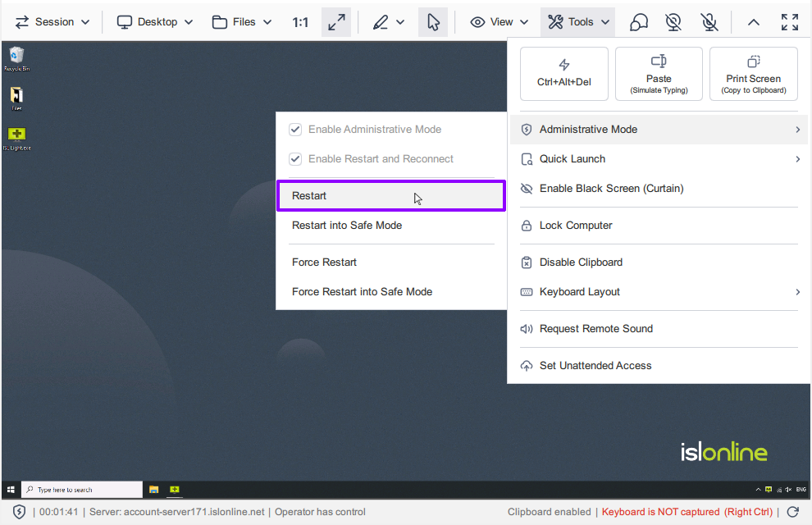The height and width of the screenshot is (525, 812).
Task: Choose Set Unattended Access
Action: 659,366
